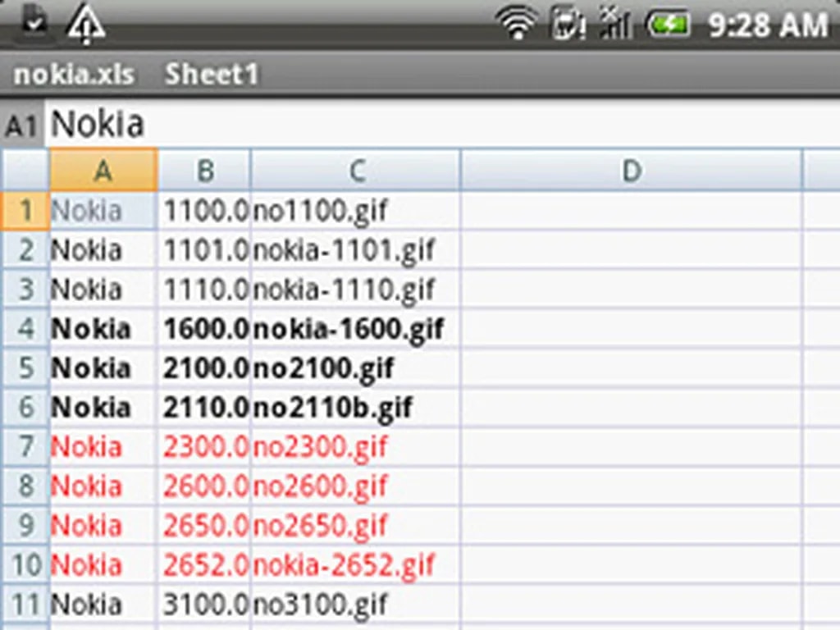This screenshot has height=630, width=840.
Task: Tap the warning triangle notification icon
Action: point(85,23)
